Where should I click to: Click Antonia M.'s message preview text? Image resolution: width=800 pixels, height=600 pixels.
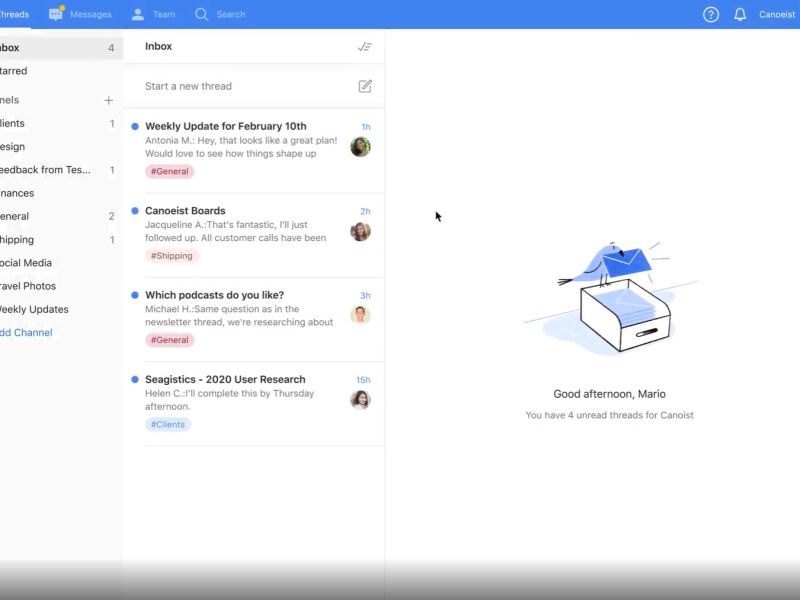(241, 147)
